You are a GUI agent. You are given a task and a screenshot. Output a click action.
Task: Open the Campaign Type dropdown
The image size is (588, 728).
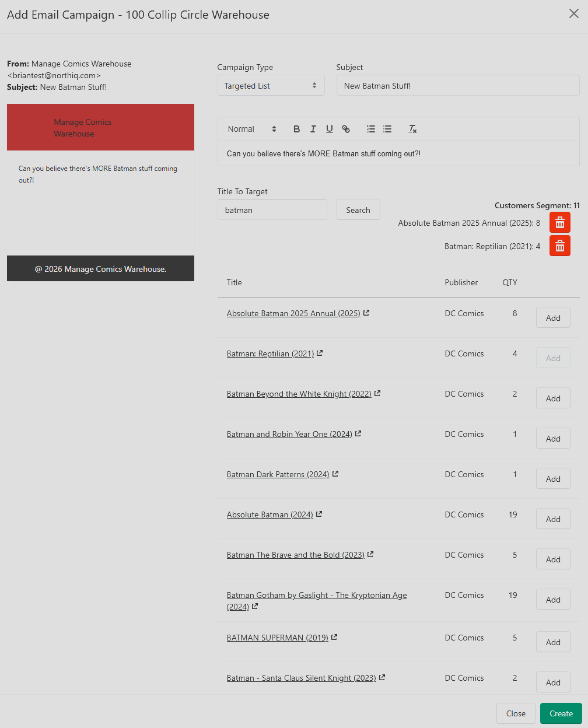pyautogui.click(x=271, y=86)
